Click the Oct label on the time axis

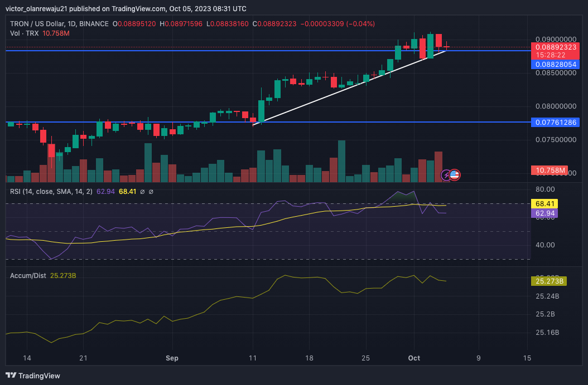[414, 358]
